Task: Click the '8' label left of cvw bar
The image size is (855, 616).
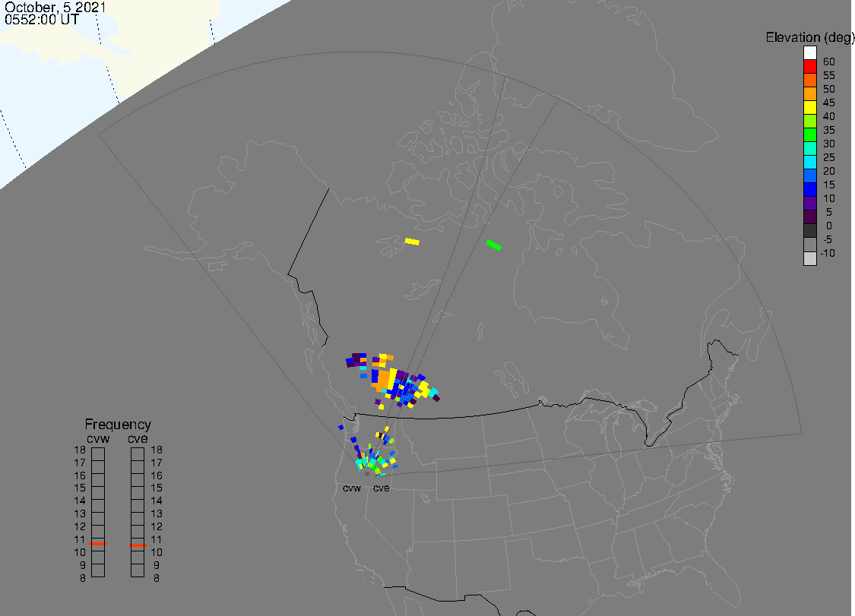Action: 82,578
